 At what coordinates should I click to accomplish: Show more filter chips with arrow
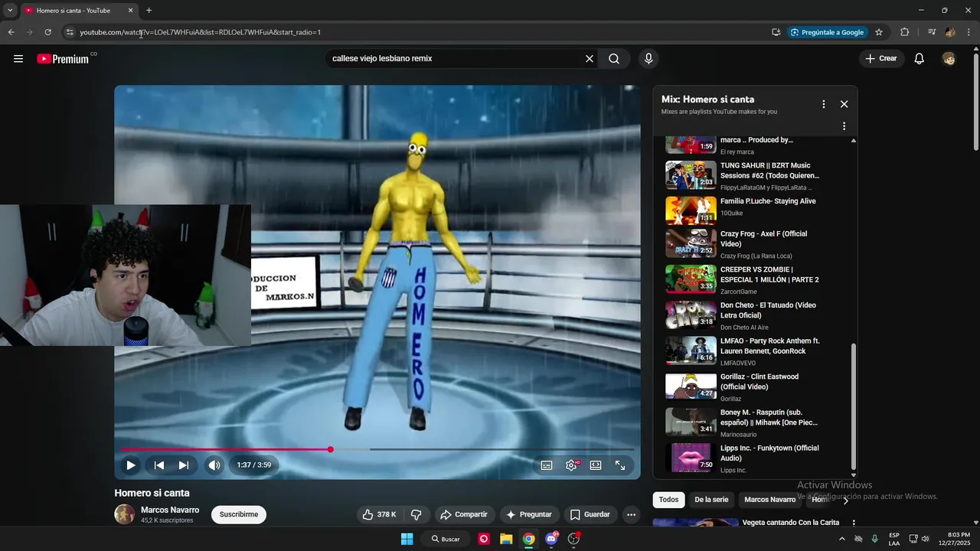coord(845,500)
